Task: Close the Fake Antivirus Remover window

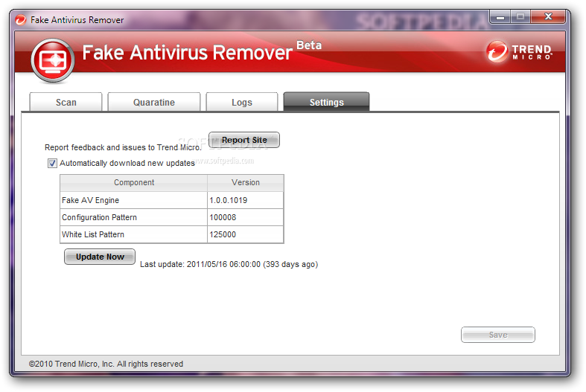Action: click(548, 17)
